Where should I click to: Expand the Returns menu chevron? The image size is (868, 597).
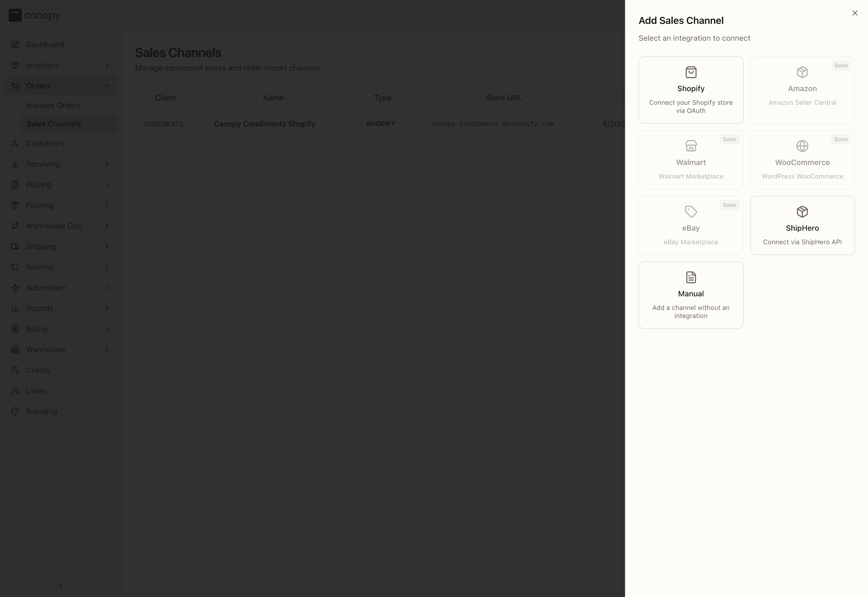click(x=107, y=267)
